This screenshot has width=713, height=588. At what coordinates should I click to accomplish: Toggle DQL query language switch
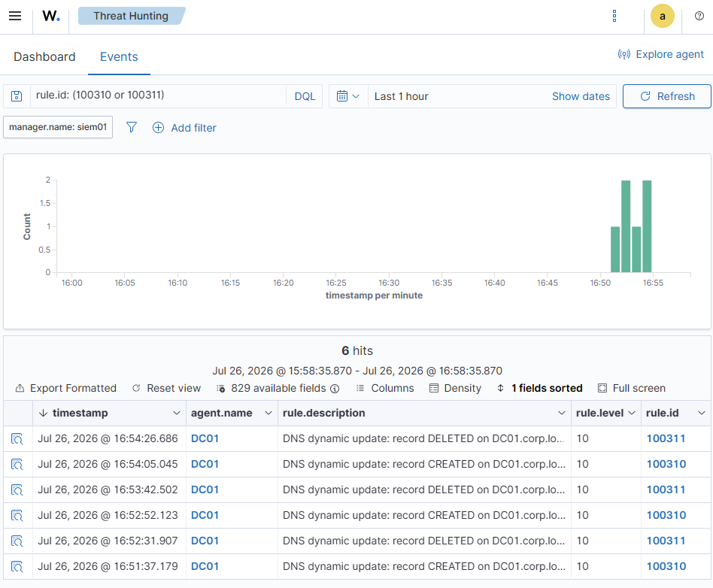pos(305,96)
